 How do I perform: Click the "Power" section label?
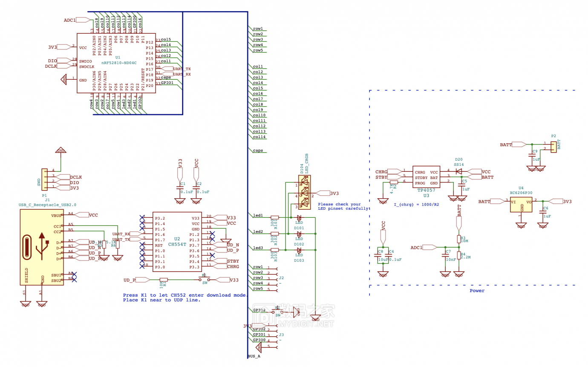tap(477, 291)
